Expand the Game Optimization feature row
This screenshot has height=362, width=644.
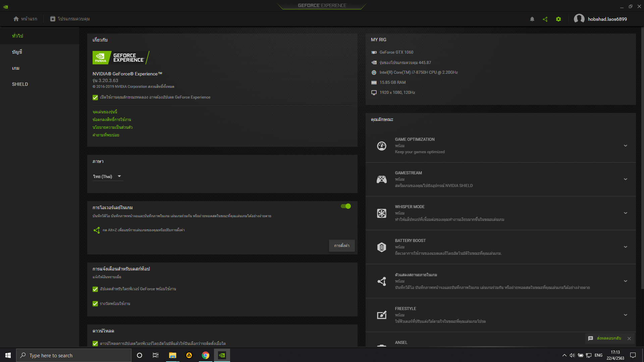click(x=626, y=146)
